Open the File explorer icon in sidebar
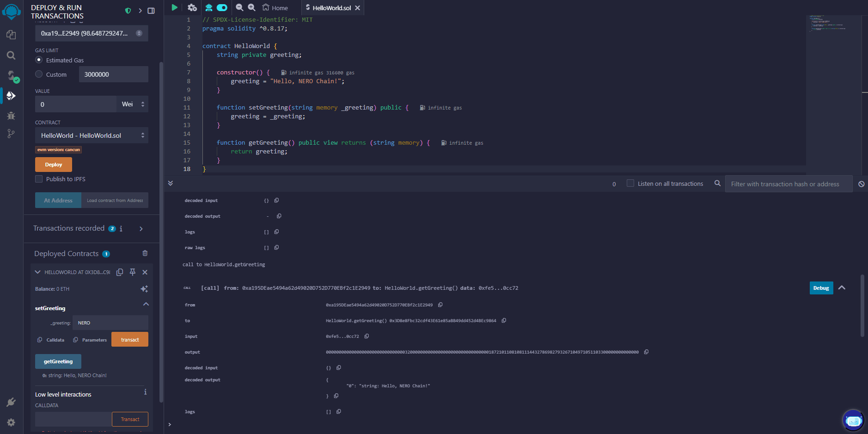Image resolution: width=868 pixels, height=434 pixels. click(11, 35)
